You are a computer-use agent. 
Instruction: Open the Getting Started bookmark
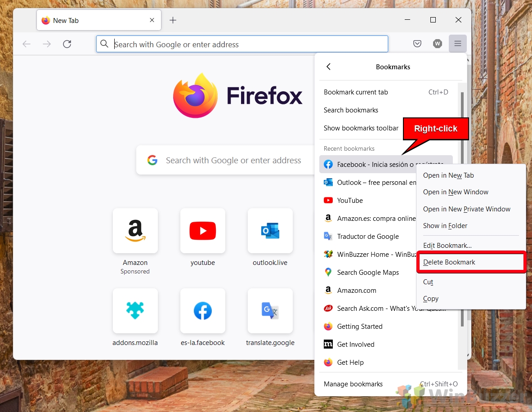pyautogui.click(x=386, y=326)
